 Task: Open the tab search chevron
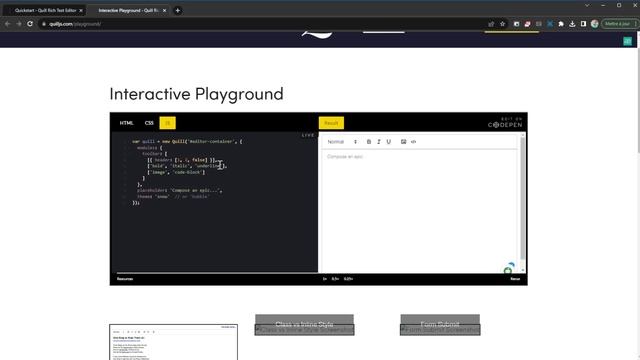(x=587, y=5)
